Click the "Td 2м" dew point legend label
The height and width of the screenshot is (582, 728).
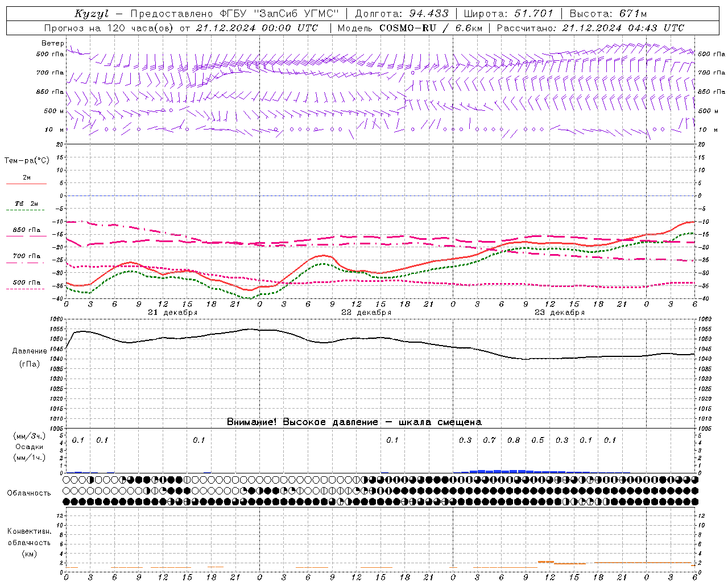click(x=27, y=203)
